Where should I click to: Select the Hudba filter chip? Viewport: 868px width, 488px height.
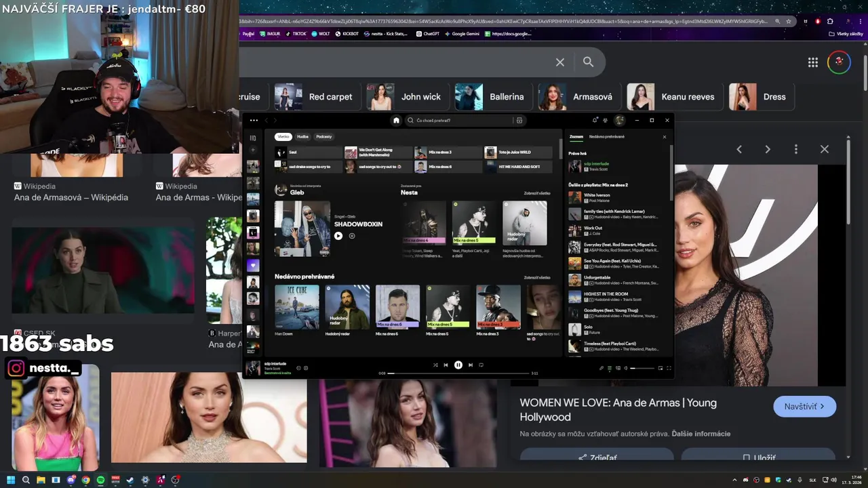click(302, 137)
